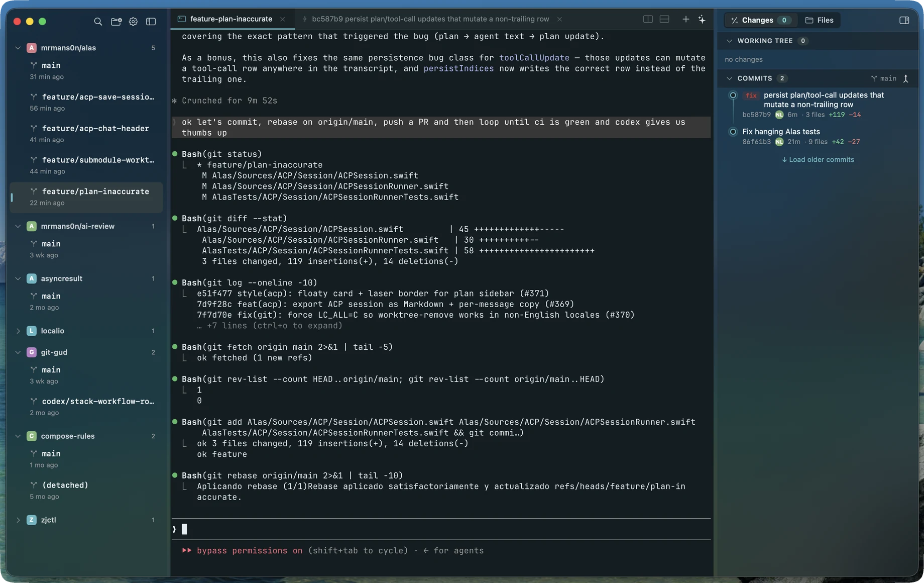Open the sidebar search icon
Screen dimensions: 924x583
click(98, 22)
